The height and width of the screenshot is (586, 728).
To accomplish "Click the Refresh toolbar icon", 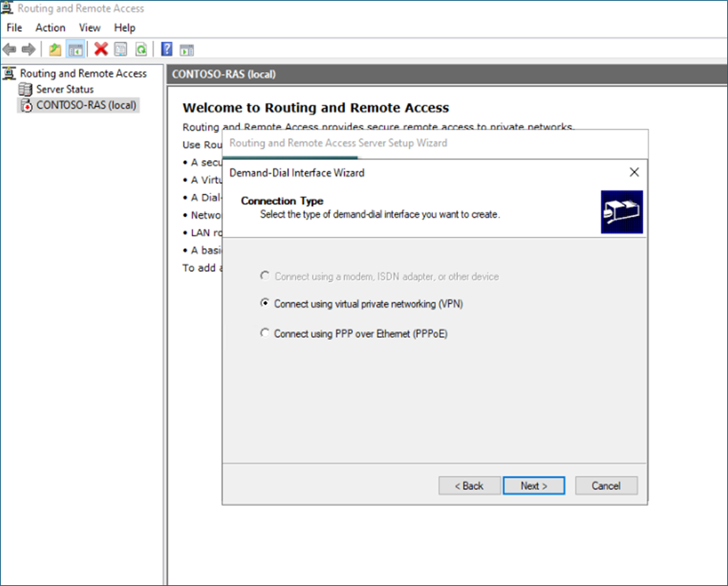I will [x=141, y=49].
